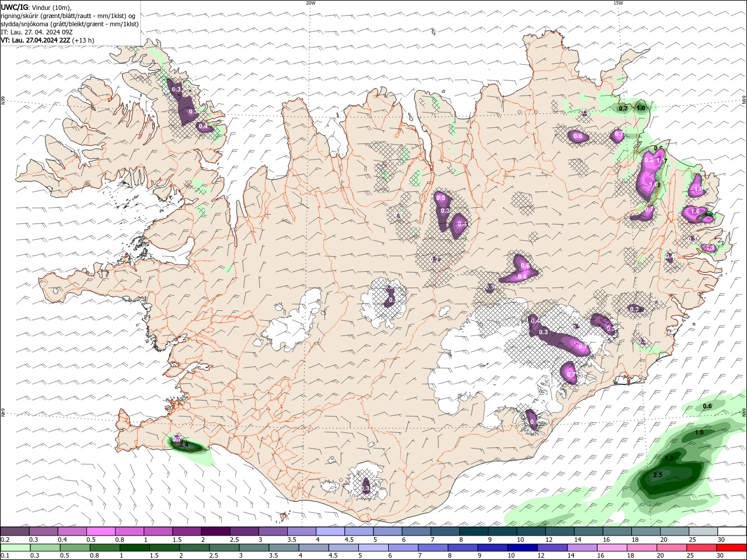
Task: Click the '1.6' snowfall value in the east
Action: pos(694,211)
